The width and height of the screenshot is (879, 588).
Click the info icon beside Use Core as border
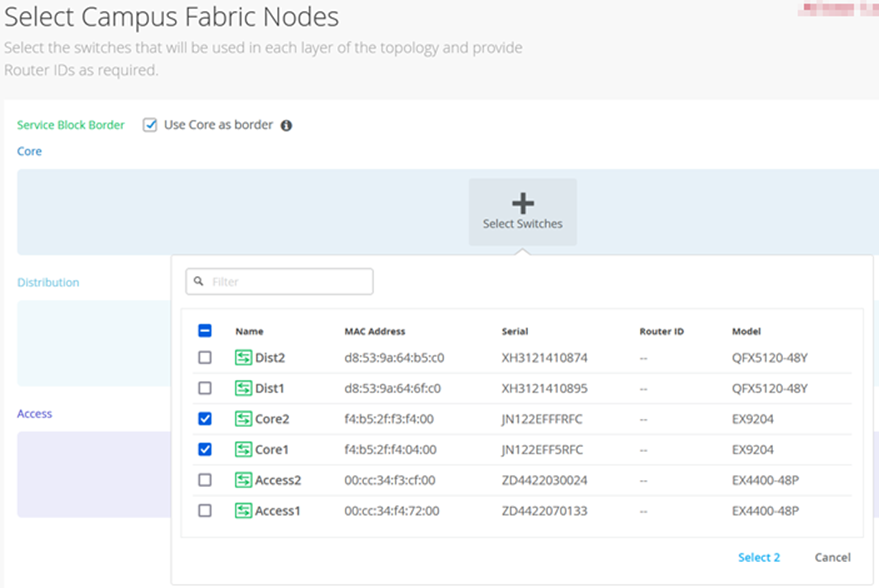[286, 126]
